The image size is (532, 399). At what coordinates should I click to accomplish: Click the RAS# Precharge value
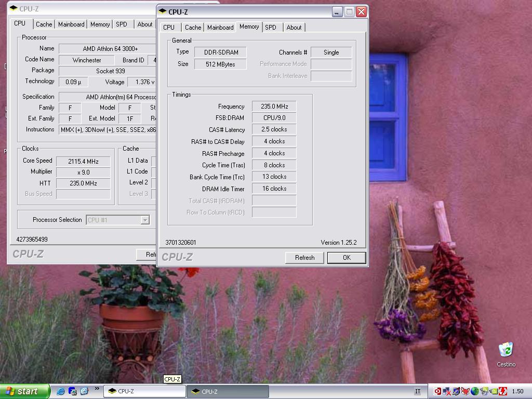coord(274,153)
